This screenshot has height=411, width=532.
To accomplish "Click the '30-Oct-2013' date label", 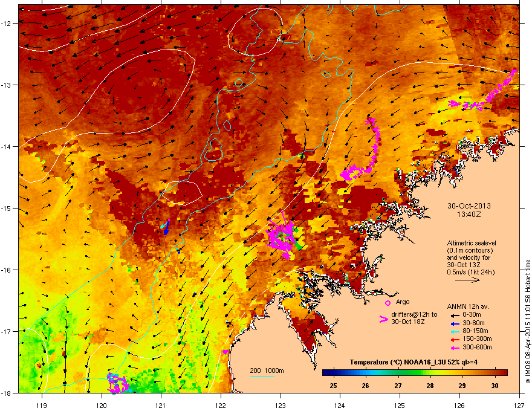I will tap(469, 206).
